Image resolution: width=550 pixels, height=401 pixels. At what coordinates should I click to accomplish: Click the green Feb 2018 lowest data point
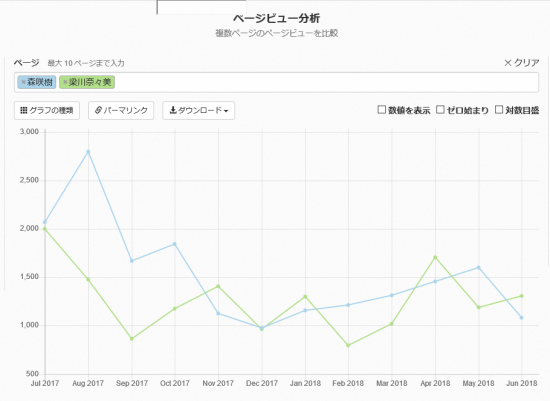coord(348,345)
